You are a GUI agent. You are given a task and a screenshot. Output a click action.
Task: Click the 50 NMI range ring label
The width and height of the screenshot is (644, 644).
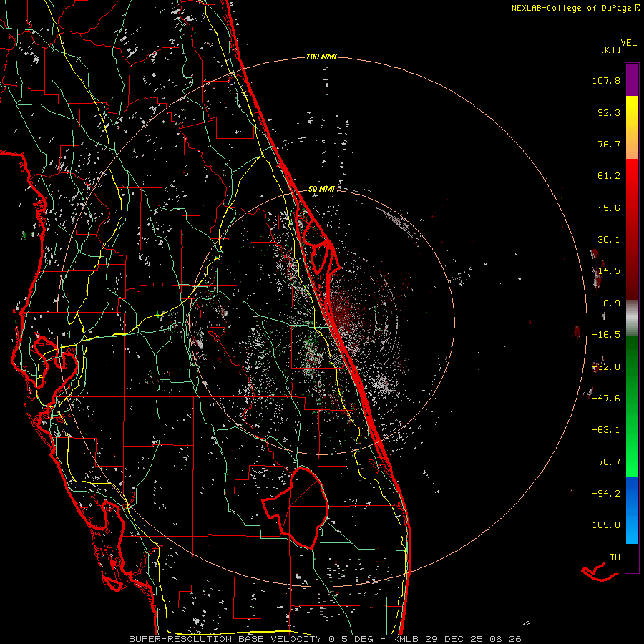pos(321,189)
